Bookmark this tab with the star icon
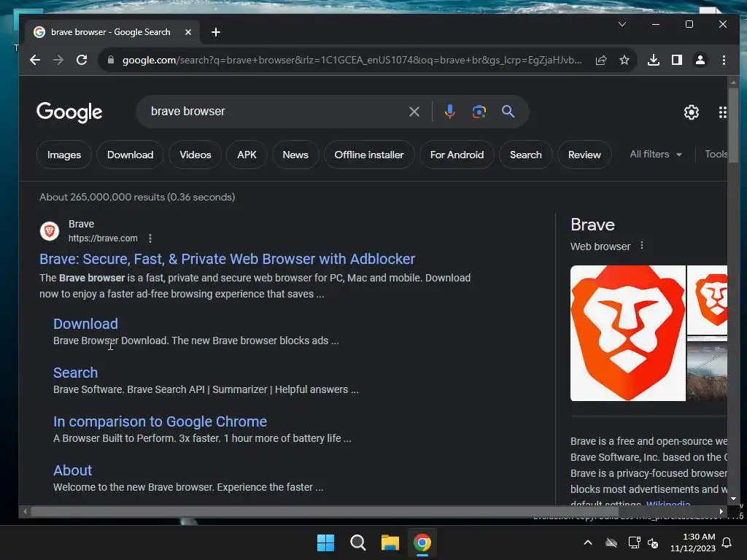Image resolution: width=747 pixels, height=560 pixels. coord(624,60)
